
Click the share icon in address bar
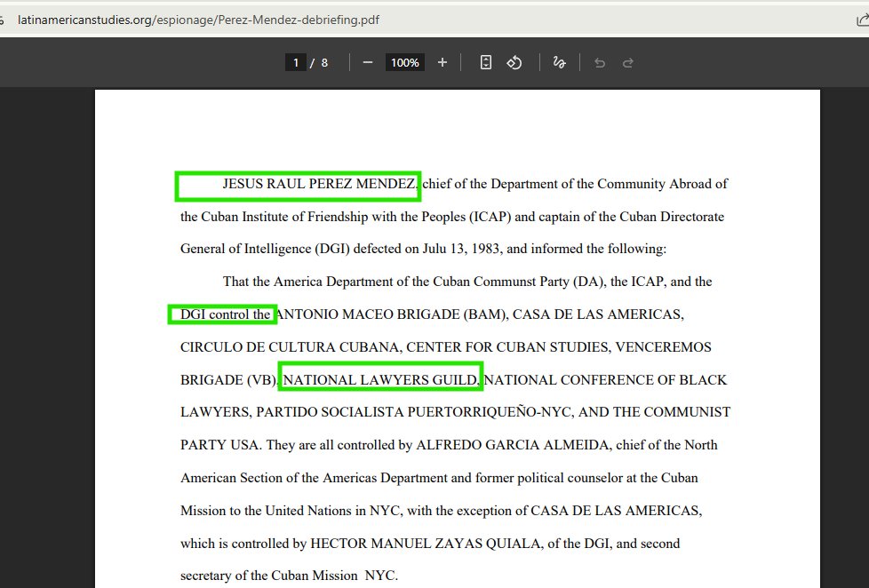863,20
